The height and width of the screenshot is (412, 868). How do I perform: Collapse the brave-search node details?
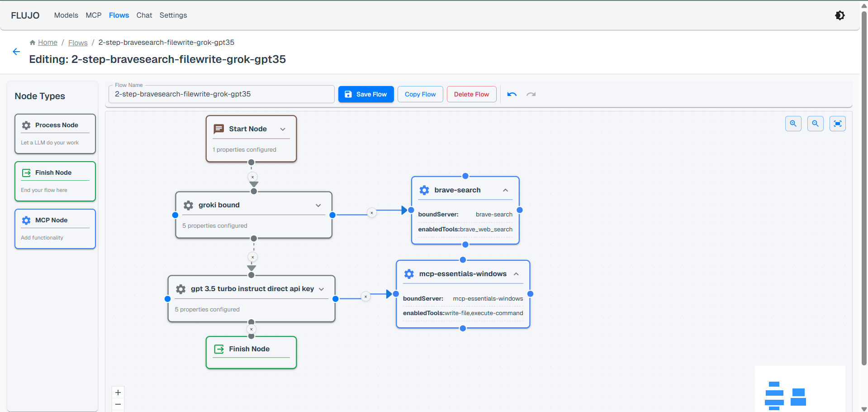click(x=505, y=190)
